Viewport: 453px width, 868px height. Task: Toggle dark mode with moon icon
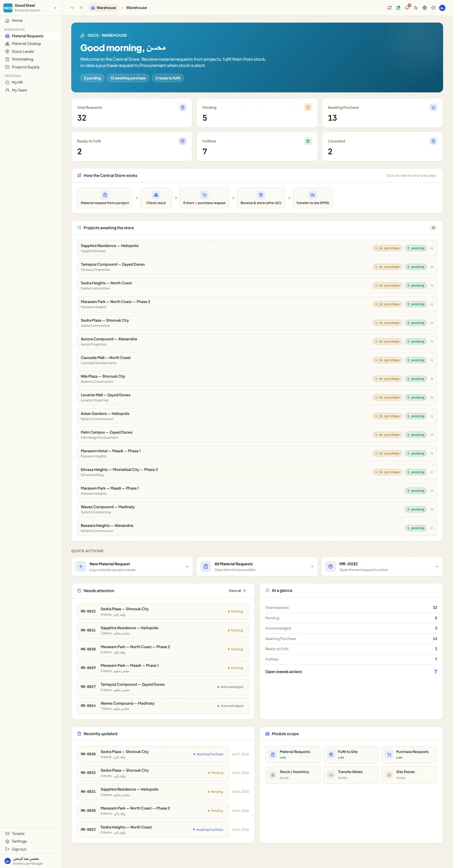416,8
